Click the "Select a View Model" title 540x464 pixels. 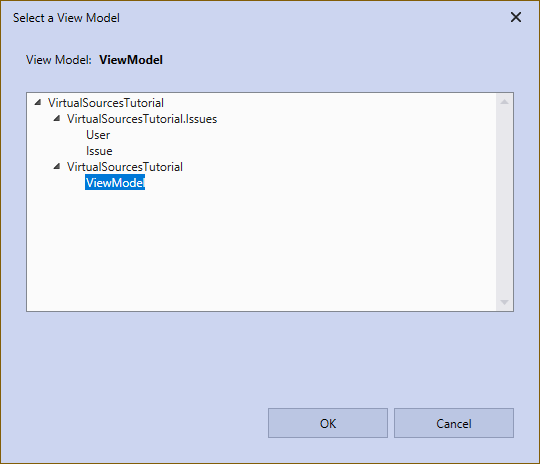pos(66,18)
